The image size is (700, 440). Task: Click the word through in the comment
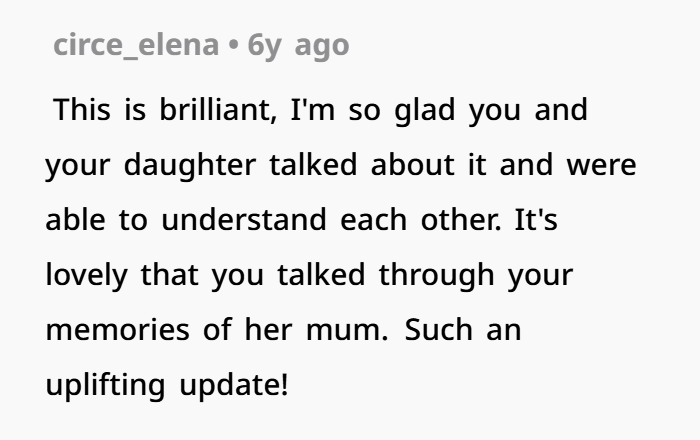coord(437,276)
